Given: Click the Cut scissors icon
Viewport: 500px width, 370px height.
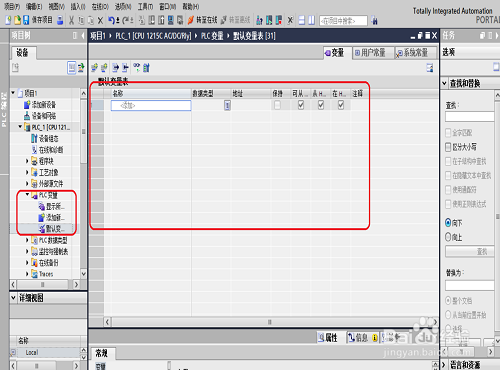Looking at the screenshot, I should pos(71,20).
